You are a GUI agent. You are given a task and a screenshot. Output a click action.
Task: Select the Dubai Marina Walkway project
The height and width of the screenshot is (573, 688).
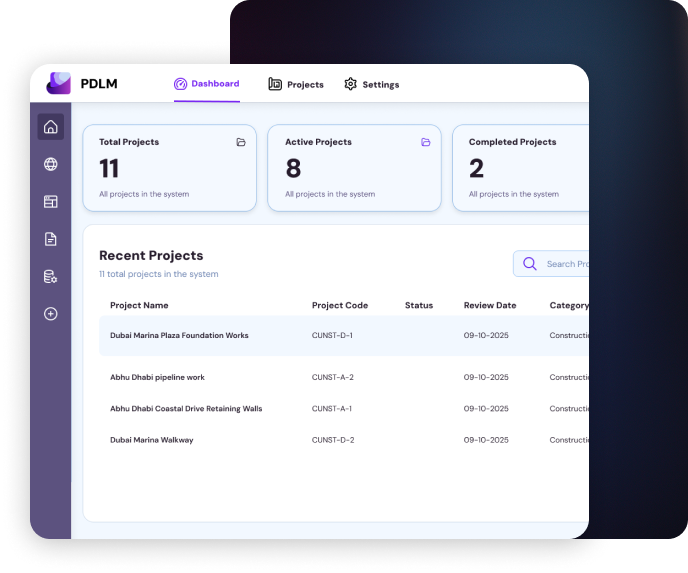152,440
